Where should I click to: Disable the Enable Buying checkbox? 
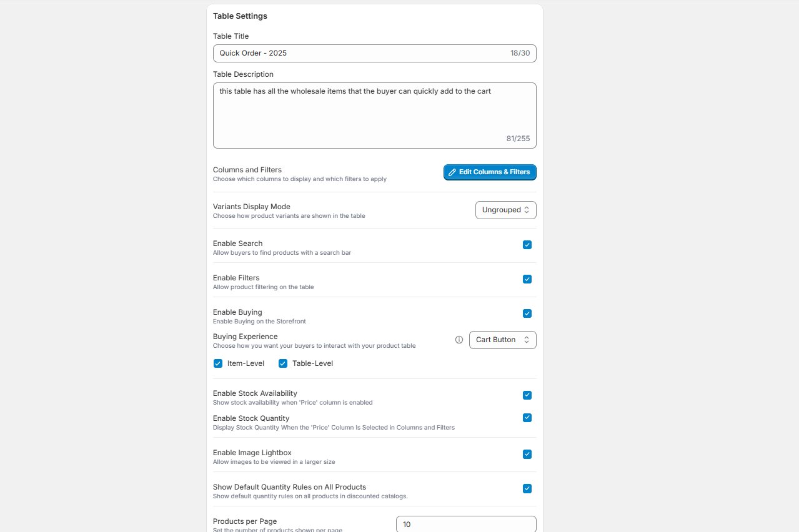(x=527, y=313)
